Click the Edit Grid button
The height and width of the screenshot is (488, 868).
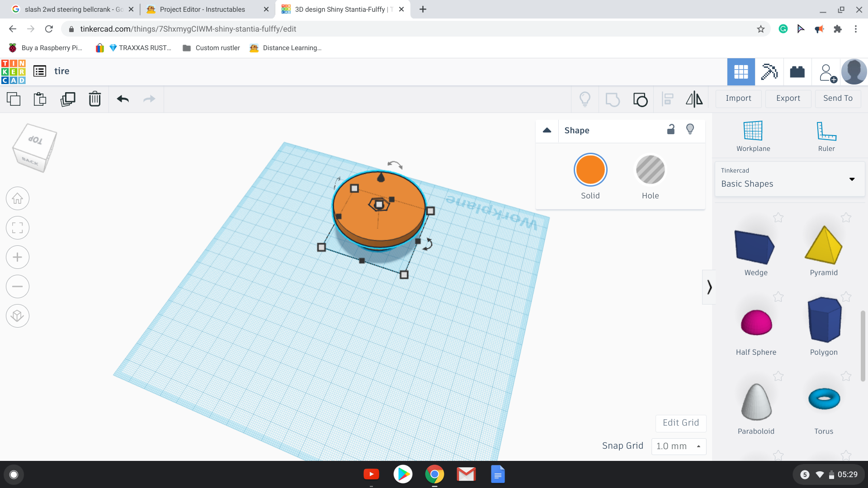point(680,422)
